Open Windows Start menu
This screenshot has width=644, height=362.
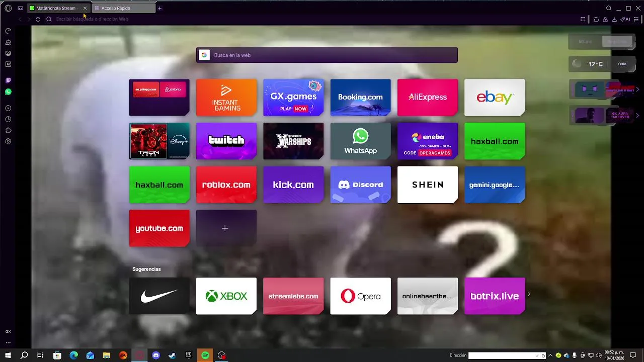8,355
